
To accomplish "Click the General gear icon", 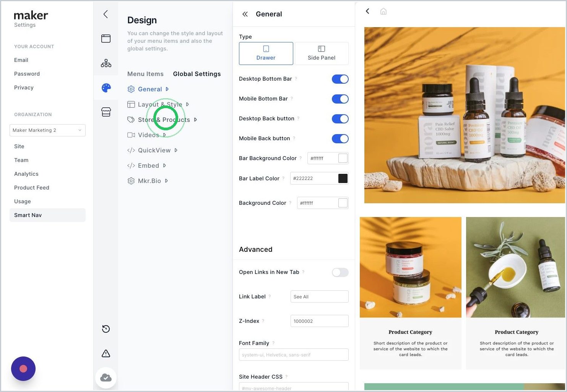I will 131,89.
